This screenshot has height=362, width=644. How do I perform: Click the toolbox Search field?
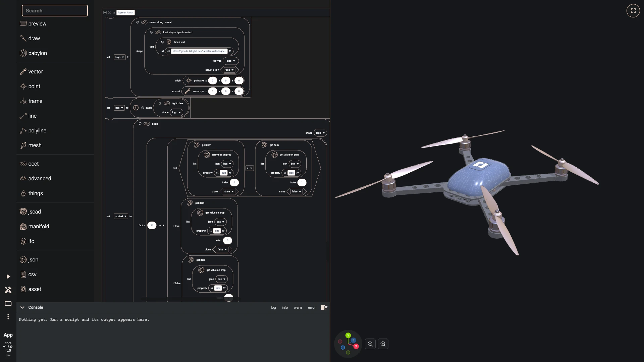coord(55,11)
